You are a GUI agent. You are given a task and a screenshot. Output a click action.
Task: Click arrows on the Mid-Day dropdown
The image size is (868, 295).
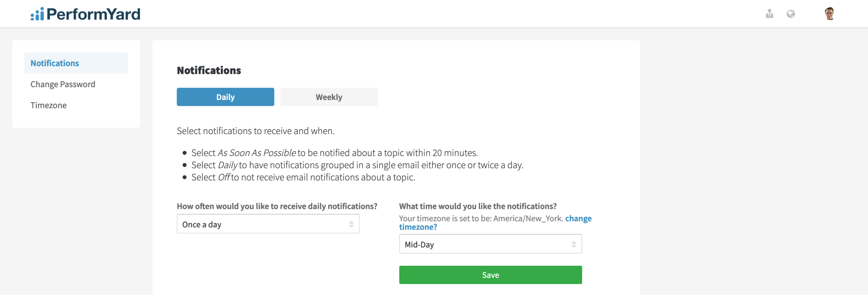[x=574, y=244]
